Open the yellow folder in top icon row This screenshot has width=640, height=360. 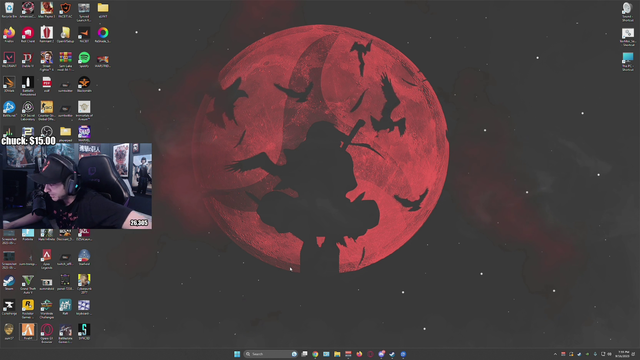pos(103,10)
